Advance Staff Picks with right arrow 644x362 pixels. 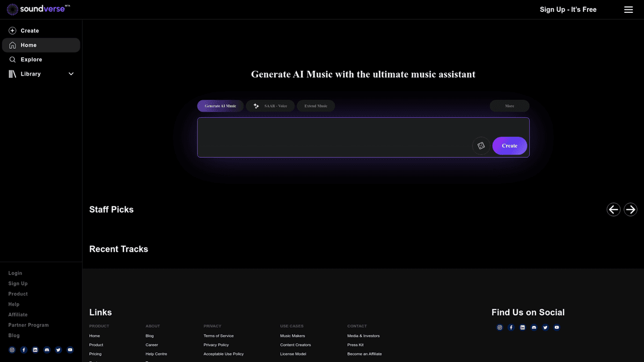click(x=631, y=210)
